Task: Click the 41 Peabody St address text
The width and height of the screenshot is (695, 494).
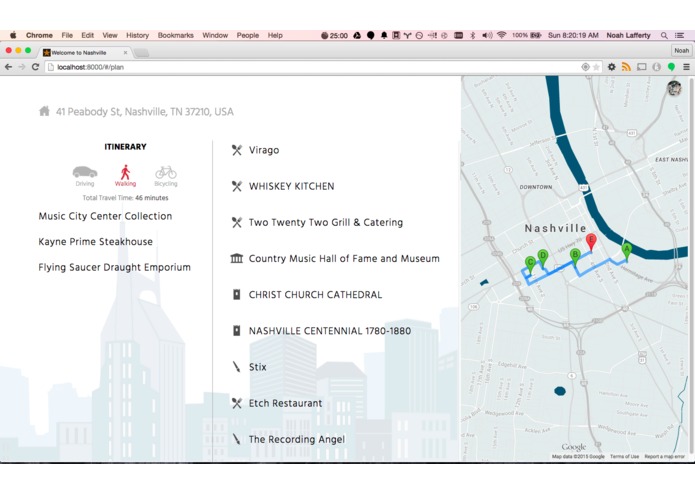Action: (144, 112)
